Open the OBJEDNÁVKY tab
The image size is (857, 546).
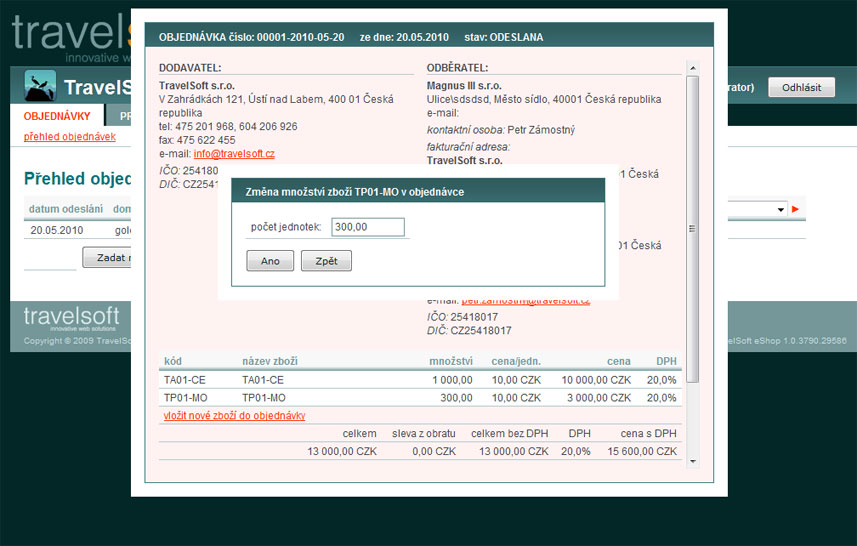[57, 116]
